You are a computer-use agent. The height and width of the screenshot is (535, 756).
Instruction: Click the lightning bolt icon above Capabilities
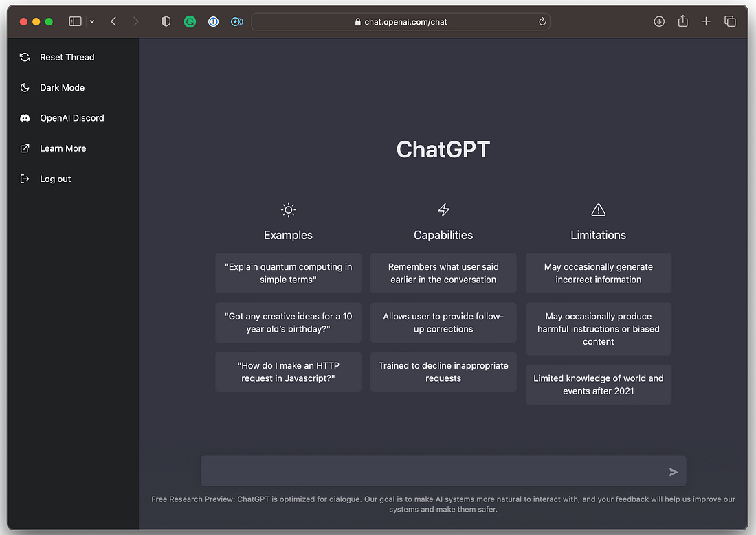click(x=443, y=209)
